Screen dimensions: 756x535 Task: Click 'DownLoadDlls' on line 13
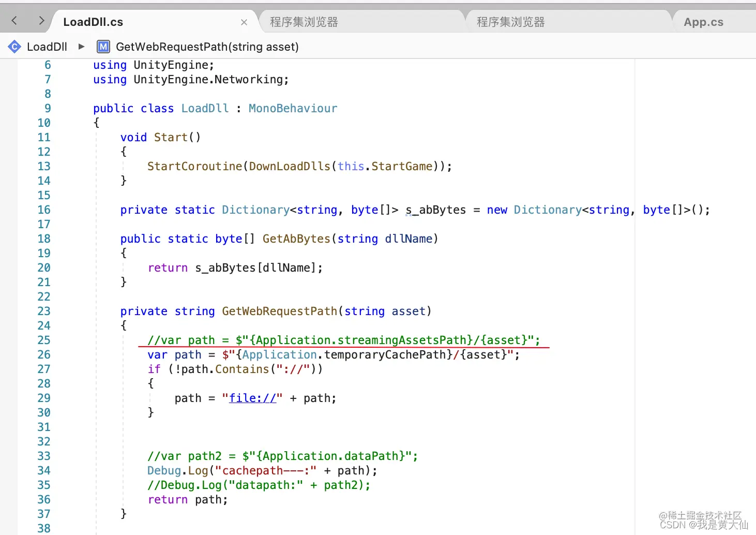tap(290, 166)
